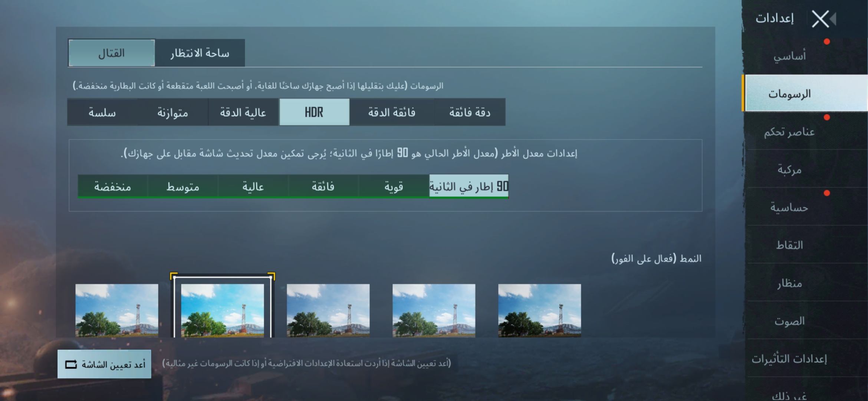The height and width of the screenshot is (401, 868).
Task: Pick the first style thumbnail on the left
Action: pos(117,310)
